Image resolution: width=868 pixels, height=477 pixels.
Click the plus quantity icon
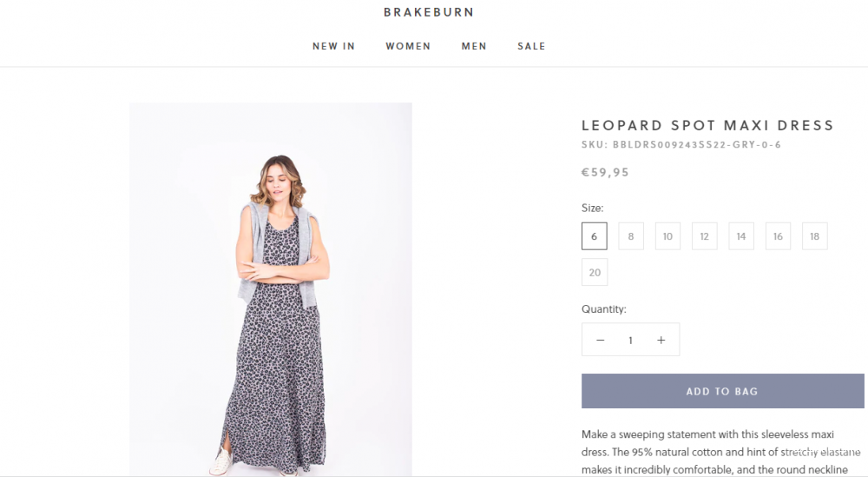661,340
